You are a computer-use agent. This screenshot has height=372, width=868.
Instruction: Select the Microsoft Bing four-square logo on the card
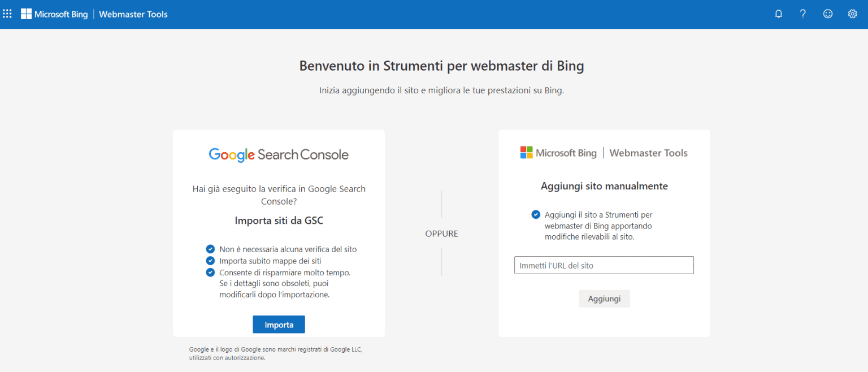pyautogui.click(x=527, y=152)
